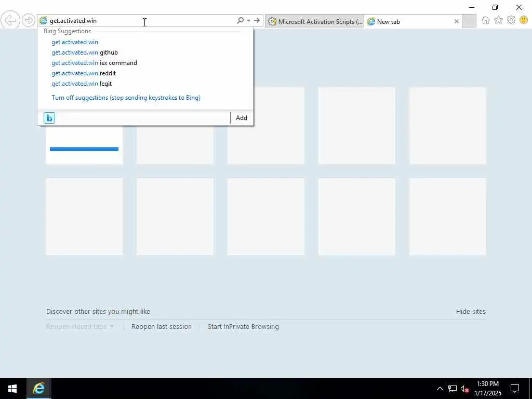Click Start InPrivate Browsing link
532x399 pixels.
point(243,327)
